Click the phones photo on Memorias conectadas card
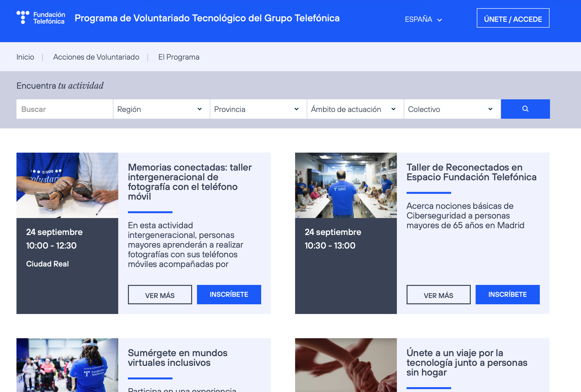 [67, 185]
